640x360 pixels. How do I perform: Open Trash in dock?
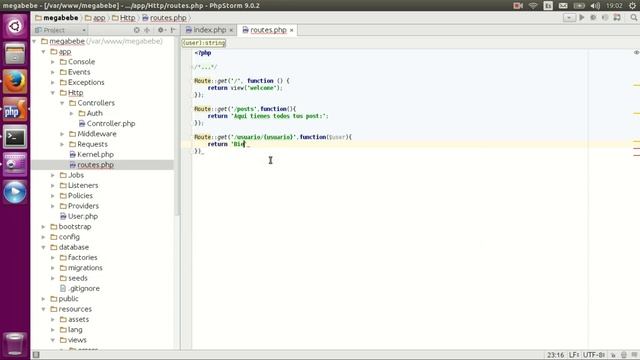click(x=15, y=344)
